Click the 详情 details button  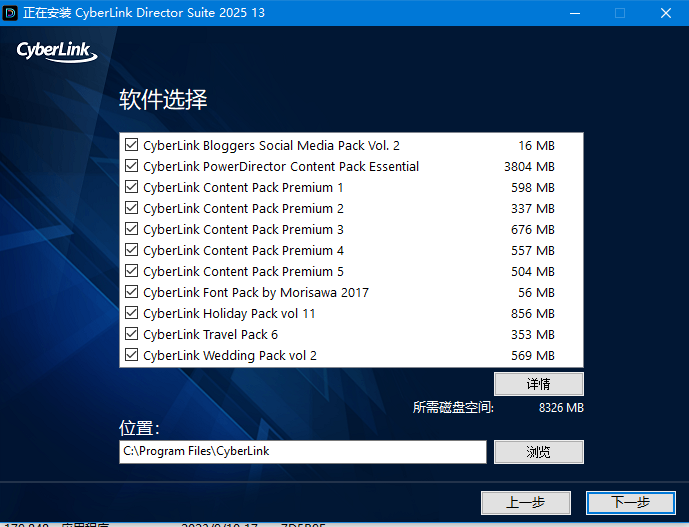tap(539, 384)
